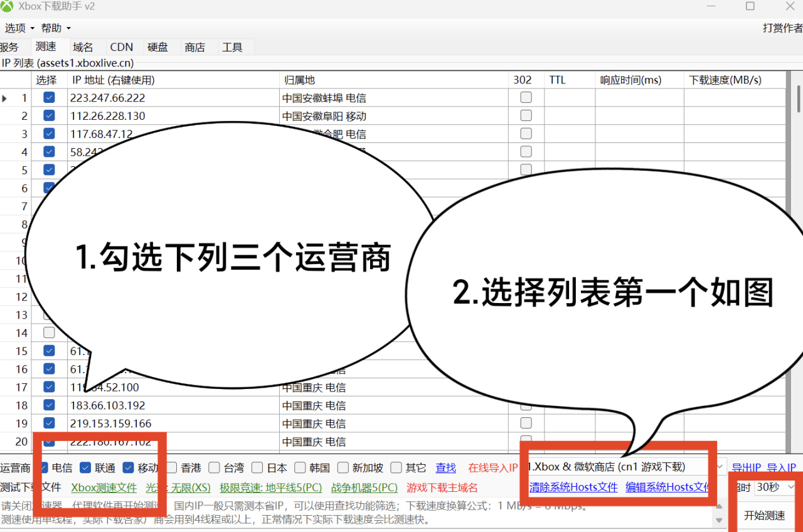803x532 pixels.
Task: Open the 30秒 timeout dropdown
Action: click(775, 487)
